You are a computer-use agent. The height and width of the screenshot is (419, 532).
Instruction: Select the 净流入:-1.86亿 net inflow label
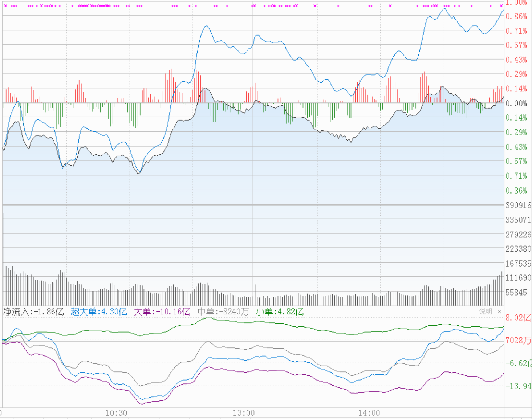pos(33,312)
